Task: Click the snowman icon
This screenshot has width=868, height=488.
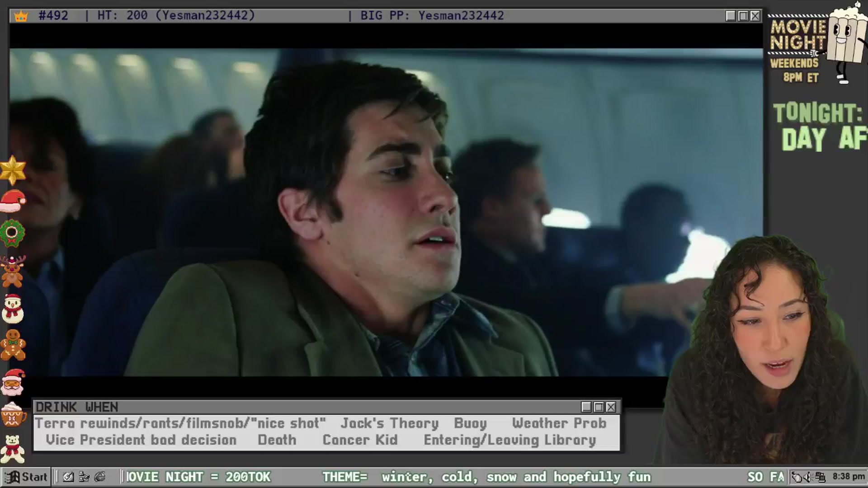Action: 13,309
